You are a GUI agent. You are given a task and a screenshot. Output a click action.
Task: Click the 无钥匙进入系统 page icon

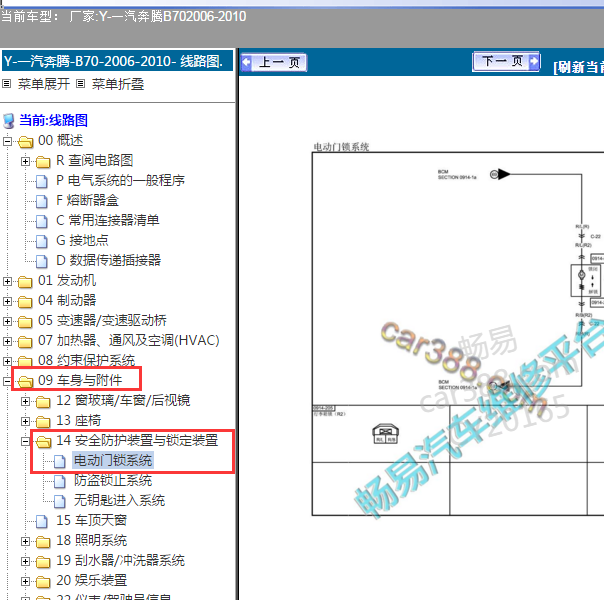(x=60, y=502)
